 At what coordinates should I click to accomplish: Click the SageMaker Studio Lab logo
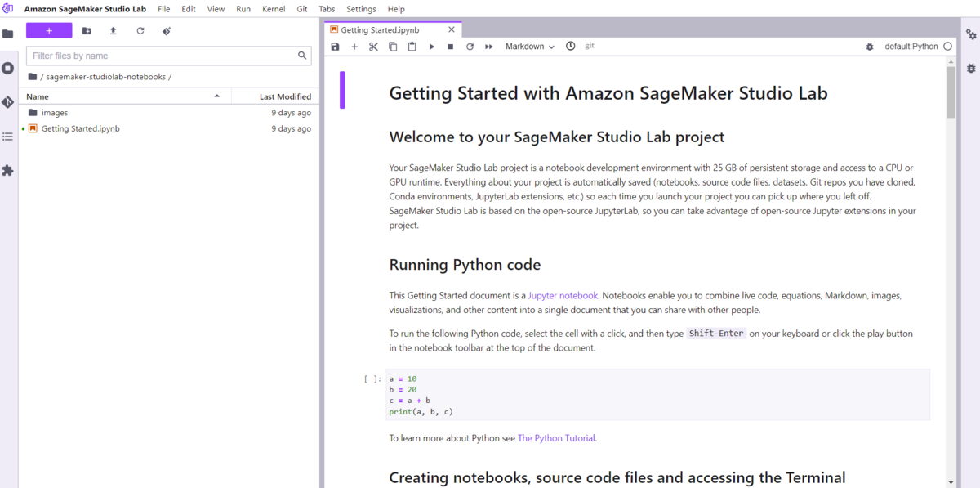point(8,9)
